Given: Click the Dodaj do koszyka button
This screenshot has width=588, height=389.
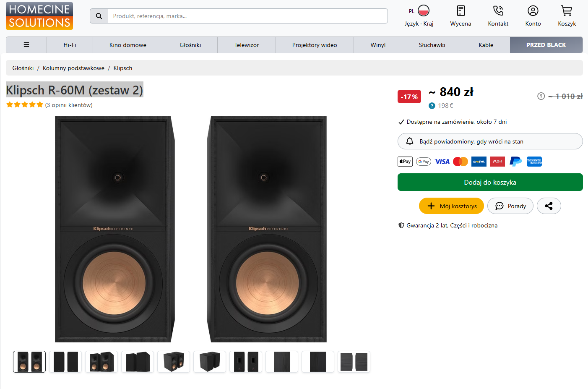Looking at the screenshot, I should coord(490,182).
